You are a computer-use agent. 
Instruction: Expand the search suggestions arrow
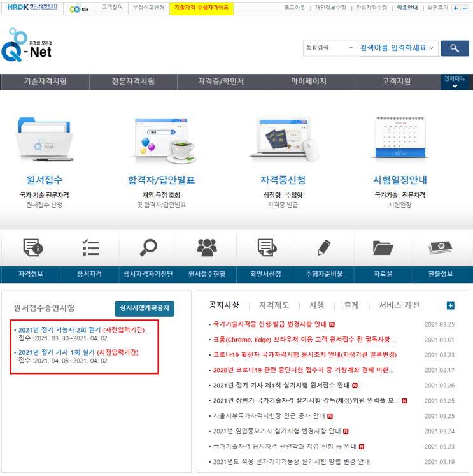coord(432,48)
